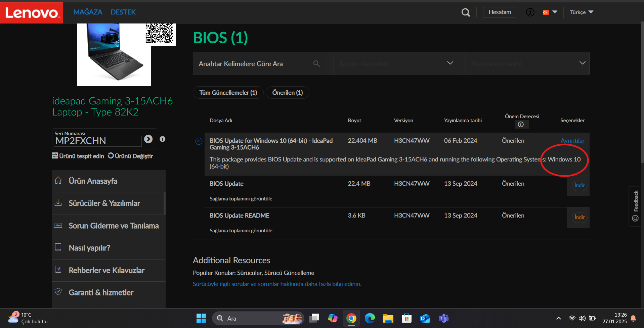Open File Explorer taskbar icon
Screen dimensions: 644x328
coord(388,318)
